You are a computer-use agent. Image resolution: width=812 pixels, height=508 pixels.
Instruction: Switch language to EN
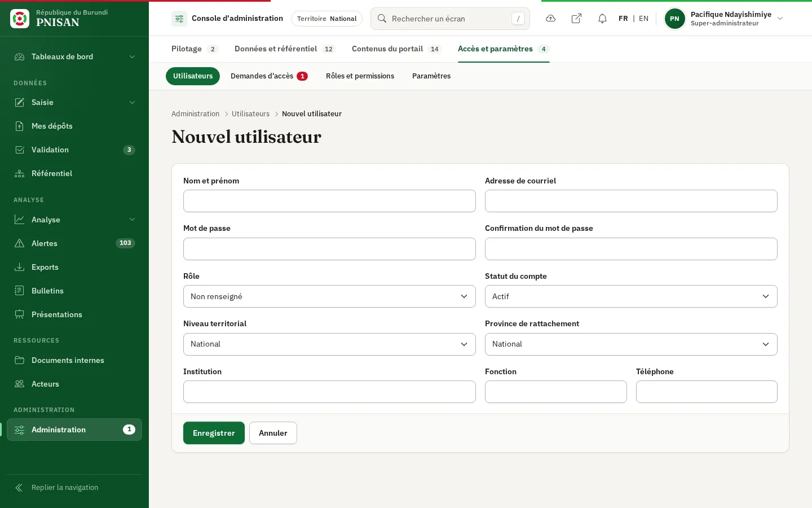point(643,19)
